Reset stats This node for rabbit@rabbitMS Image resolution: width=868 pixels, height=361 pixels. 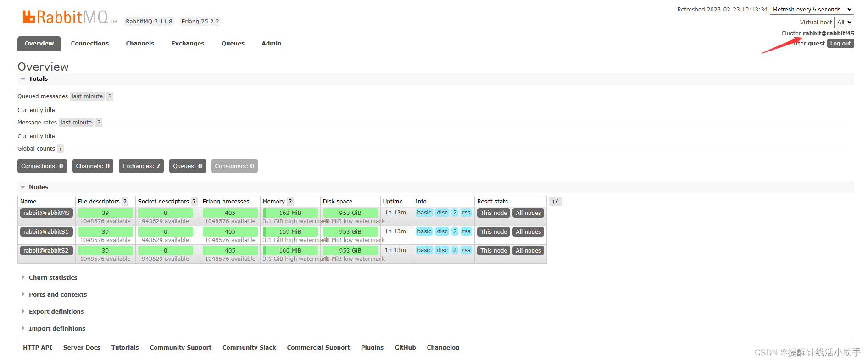[x=494, y=213]
